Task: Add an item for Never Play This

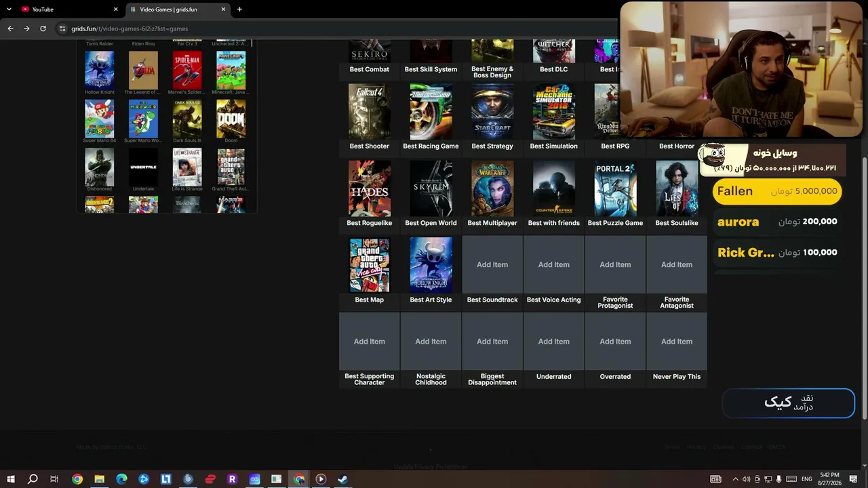Action: [x=677, y=342]
